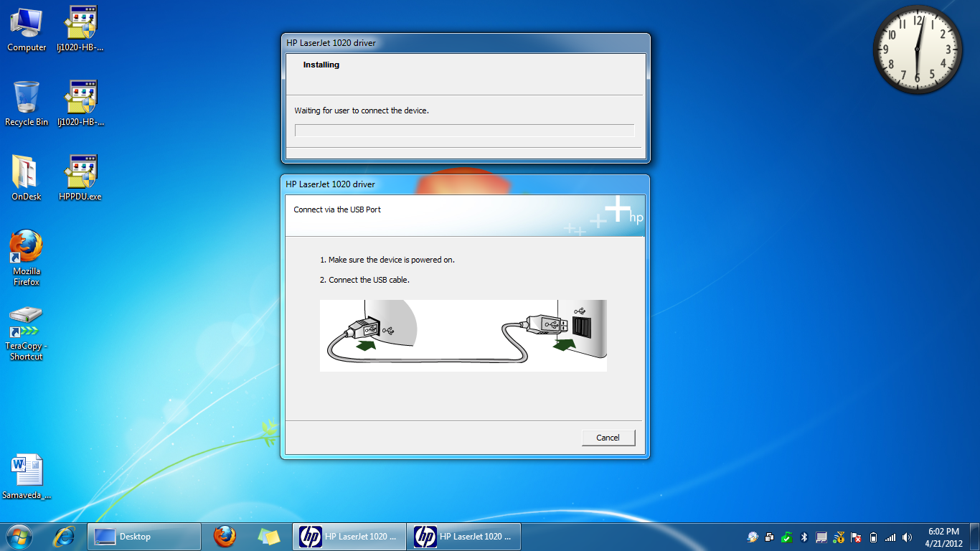Click the Bluetooth tray icon
Viewport: 980px width, 551px height.
(804, 537)
